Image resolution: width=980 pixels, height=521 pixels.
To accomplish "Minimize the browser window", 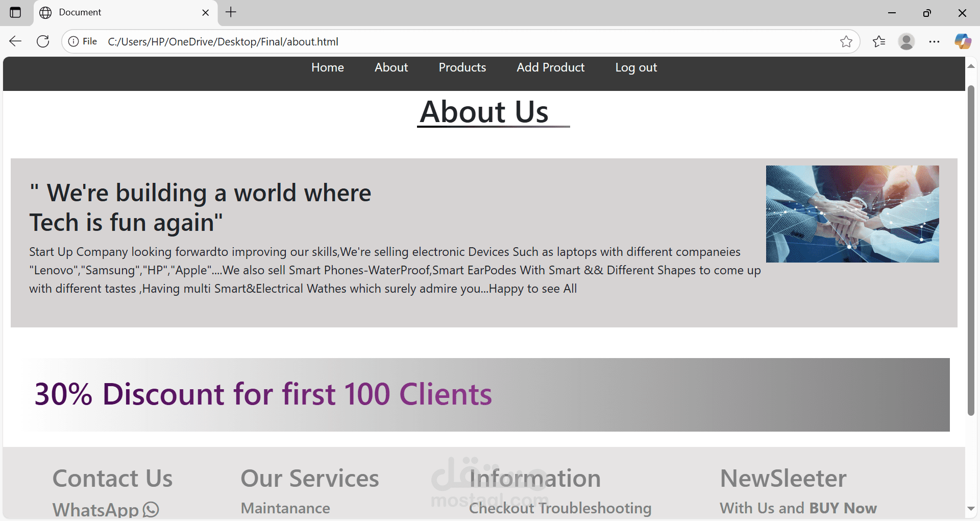I will pyautogui.click(x=892, y=13).
